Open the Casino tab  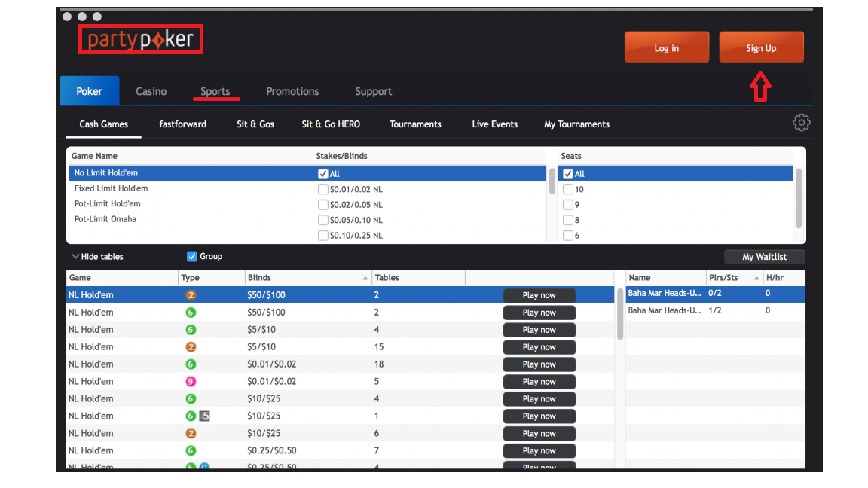pos(151,91)
